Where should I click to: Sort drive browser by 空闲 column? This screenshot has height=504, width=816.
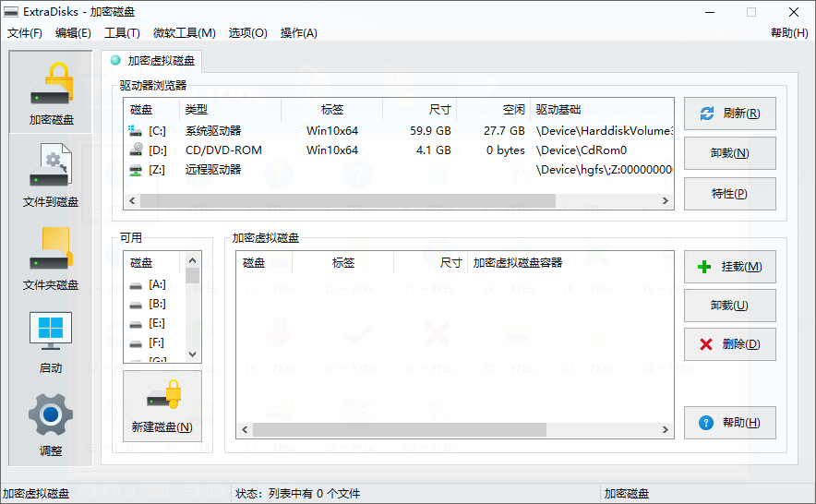[493, 109]
